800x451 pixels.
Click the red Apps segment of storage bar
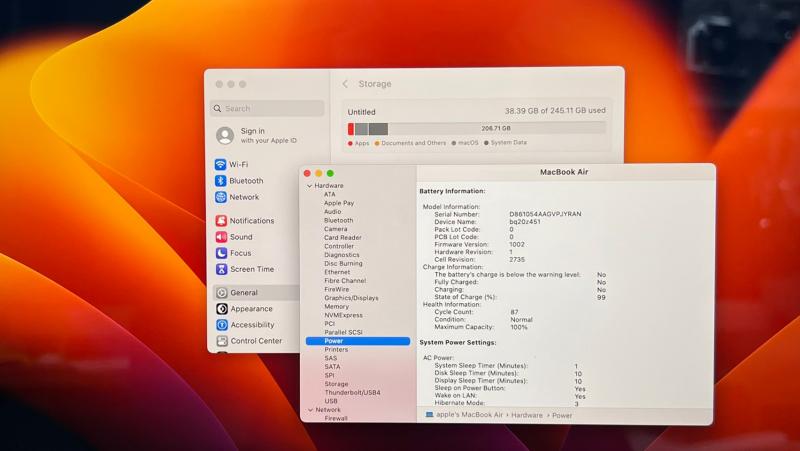(x=351, y=129)
